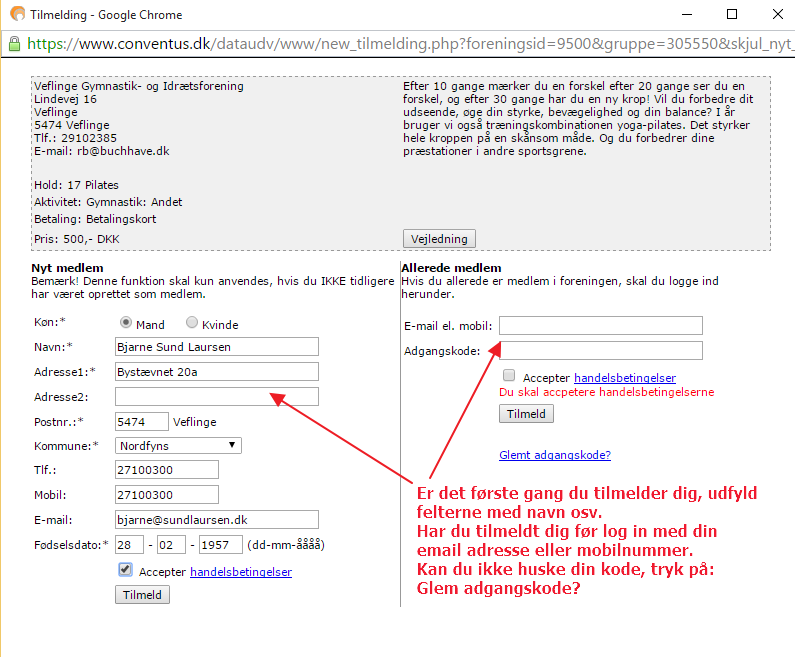Check the Accepter checkbox under Allerede medlem

(509, 375)
